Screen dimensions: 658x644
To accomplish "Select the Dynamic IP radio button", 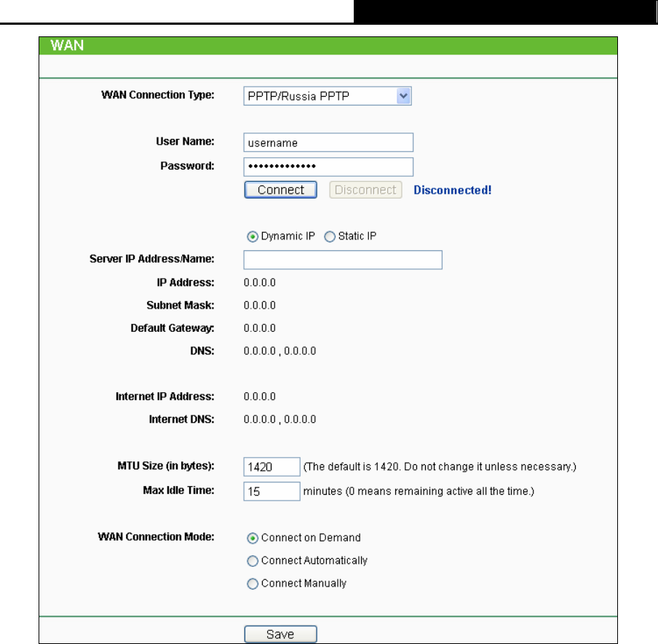I will pyautogui.click(x=252, y=236).
